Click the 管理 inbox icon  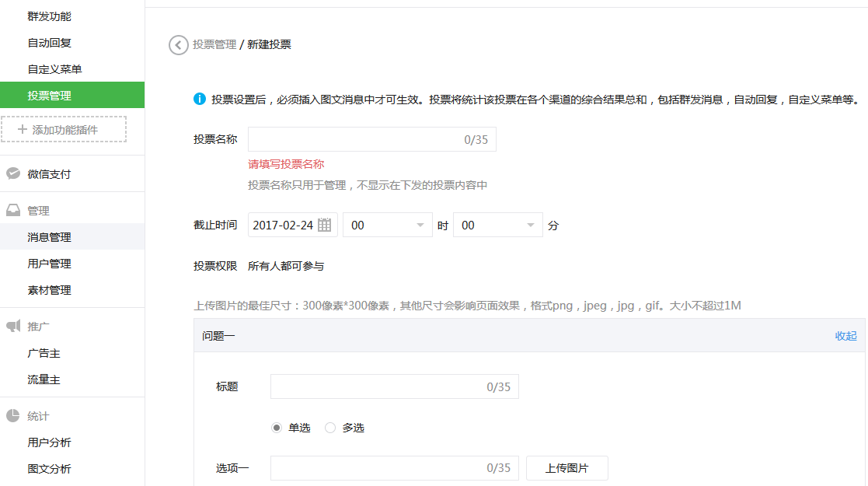[x=13, y=211]
